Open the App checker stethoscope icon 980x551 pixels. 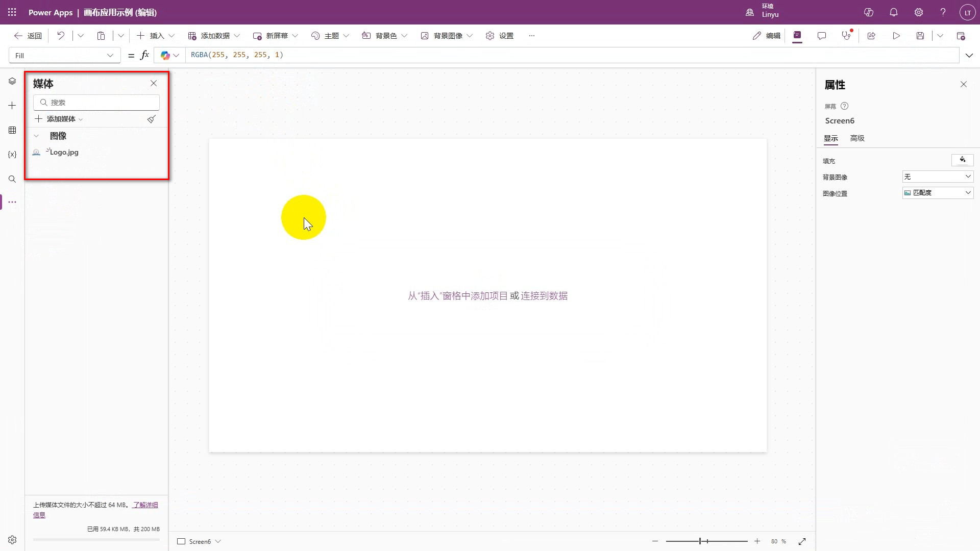pos(846,36)
